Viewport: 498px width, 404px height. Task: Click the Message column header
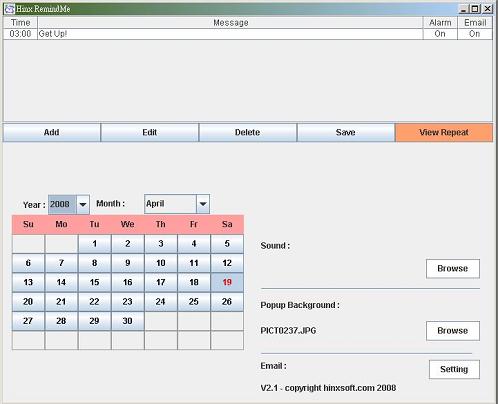(230, 23)
